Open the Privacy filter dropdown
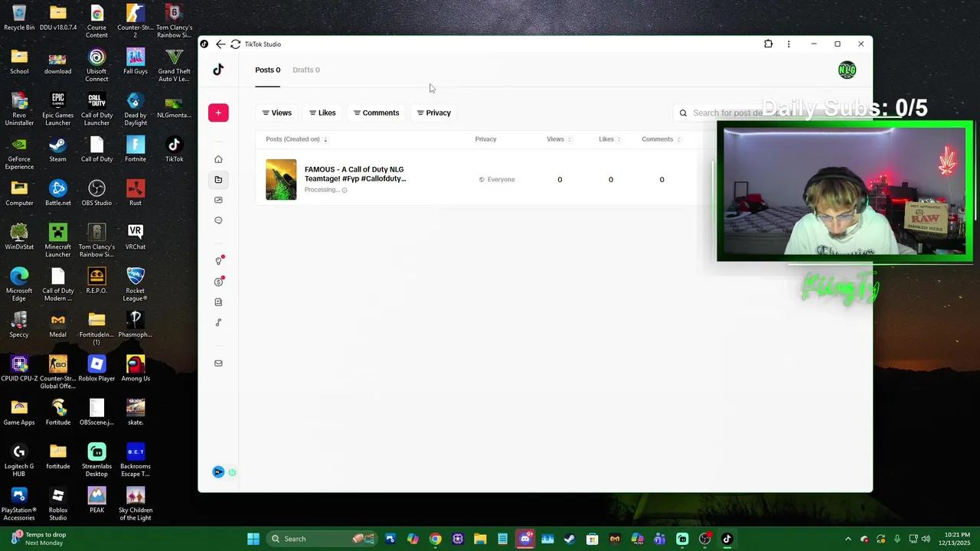 point(433,112)
